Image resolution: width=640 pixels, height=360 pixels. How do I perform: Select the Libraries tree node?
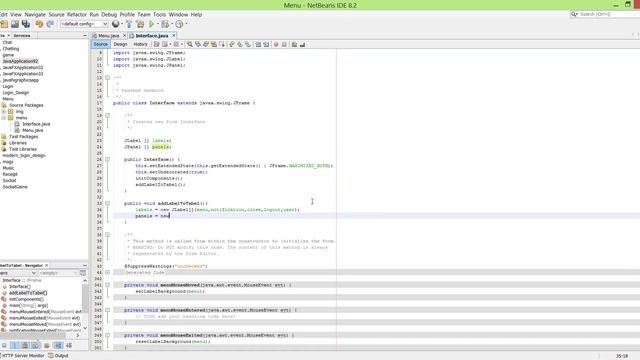18,143
